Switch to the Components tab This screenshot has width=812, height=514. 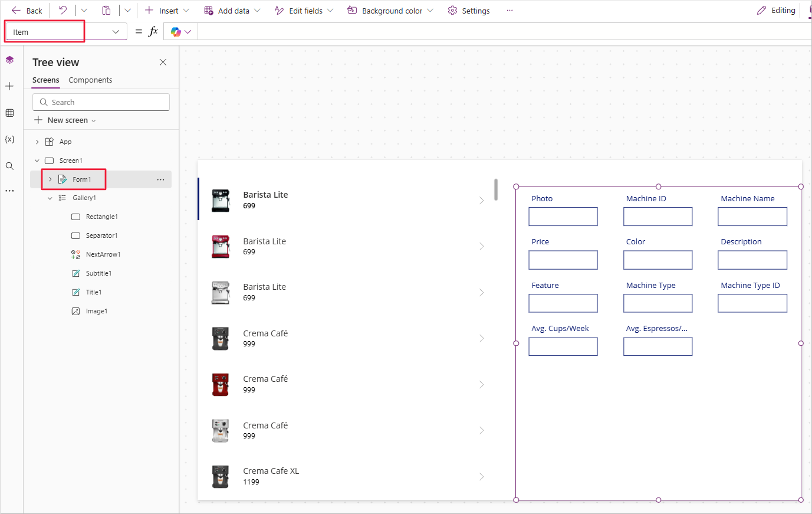click(x=90, y=80)
